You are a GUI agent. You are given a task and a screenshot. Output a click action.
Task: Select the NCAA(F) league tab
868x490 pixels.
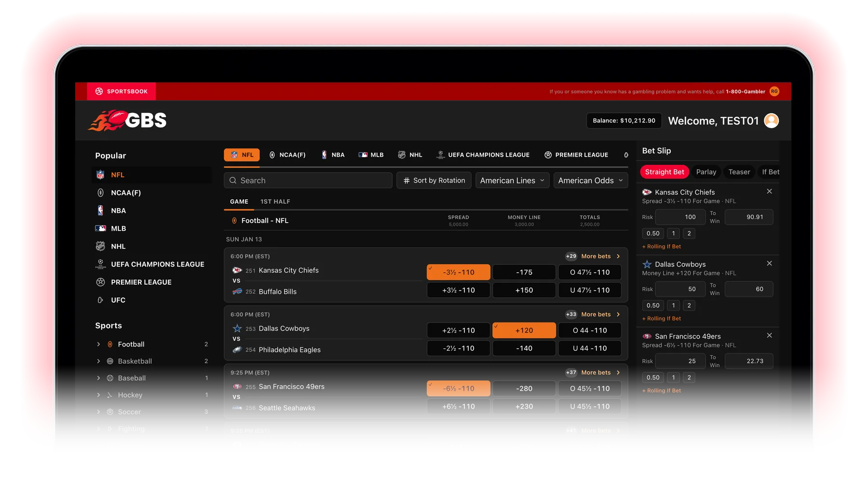tap(287, 155)
